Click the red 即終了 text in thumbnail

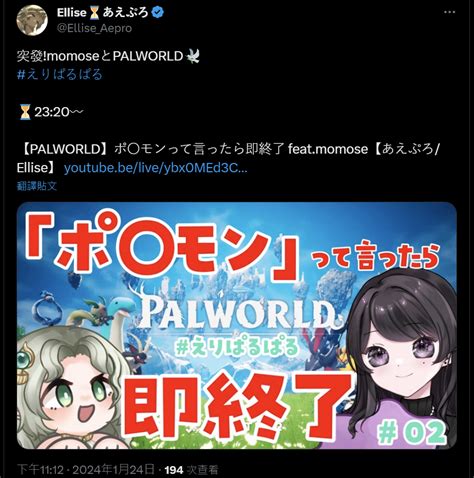[238, 405]
